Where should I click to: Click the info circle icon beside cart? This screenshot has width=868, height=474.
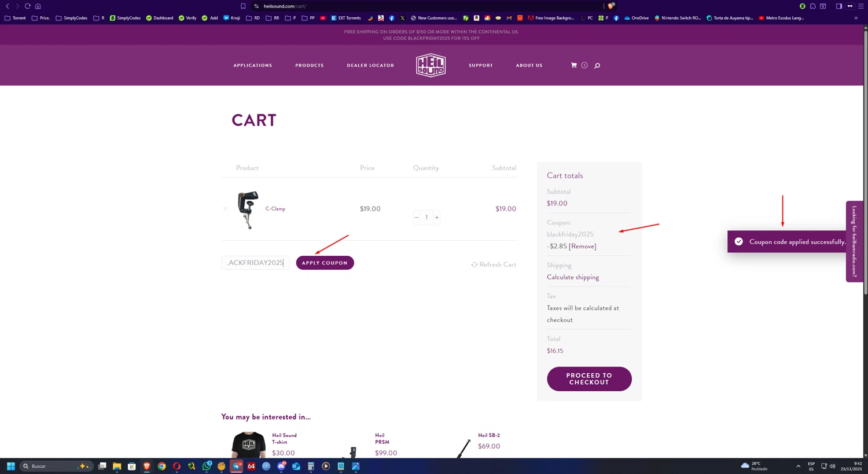(x=584, y=65)
